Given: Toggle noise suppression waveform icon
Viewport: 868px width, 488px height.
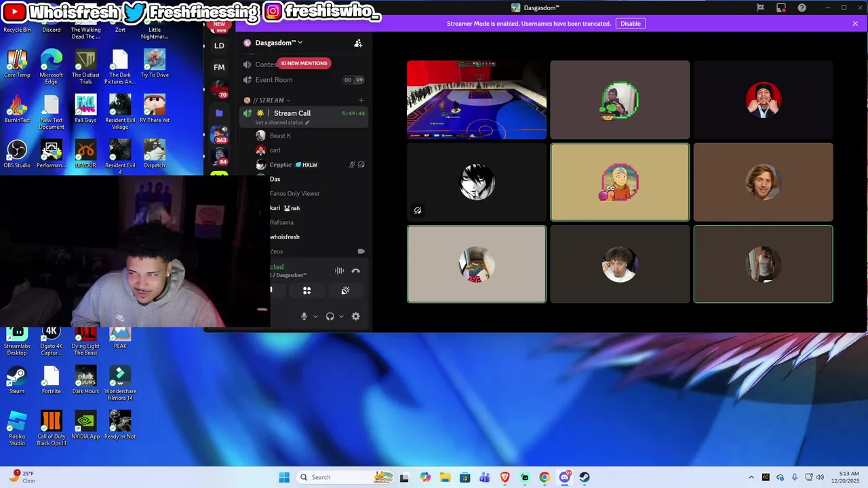Looking at the screenshot, I should click(x=339, y=270).
